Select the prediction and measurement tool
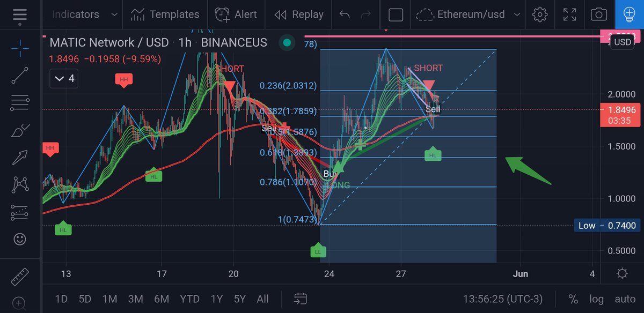Viewport: 644px width, 313px height. [x=20, y=213]
